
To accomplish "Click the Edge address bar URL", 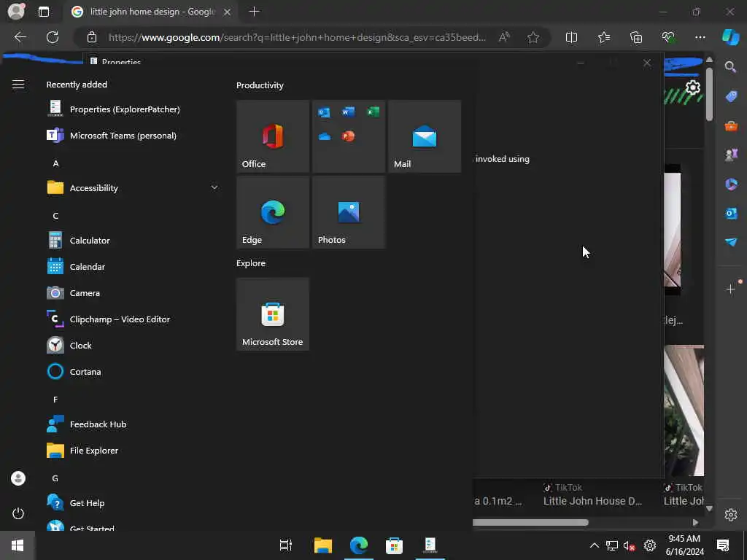I will [x=298, y=38].
